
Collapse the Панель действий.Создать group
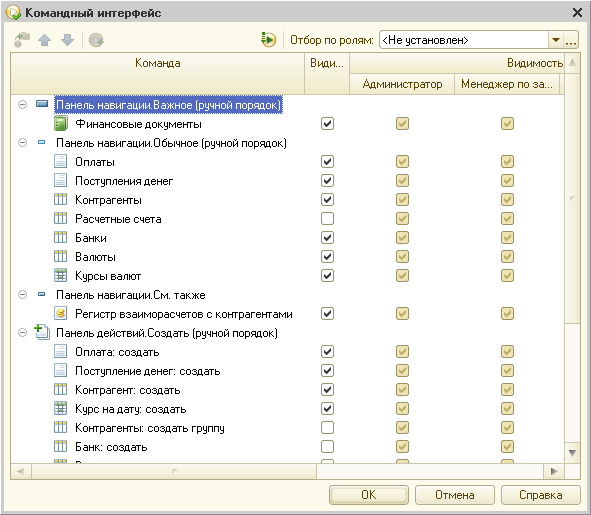pyautogui.click(x=23, y=333)
